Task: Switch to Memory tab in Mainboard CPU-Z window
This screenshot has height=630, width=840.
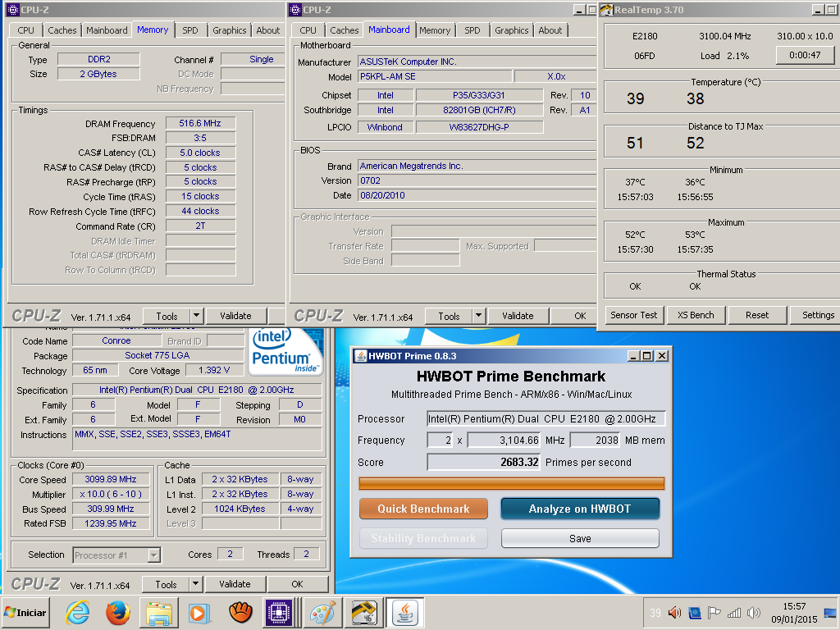Action: point(435,30)
